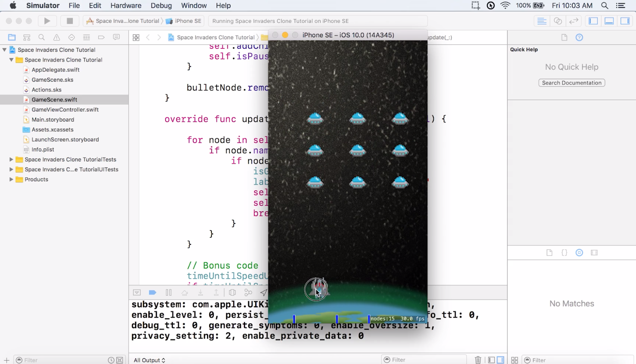Open the Edit menu
Viewport: 636px width, 364px height.
coord(95,6)
